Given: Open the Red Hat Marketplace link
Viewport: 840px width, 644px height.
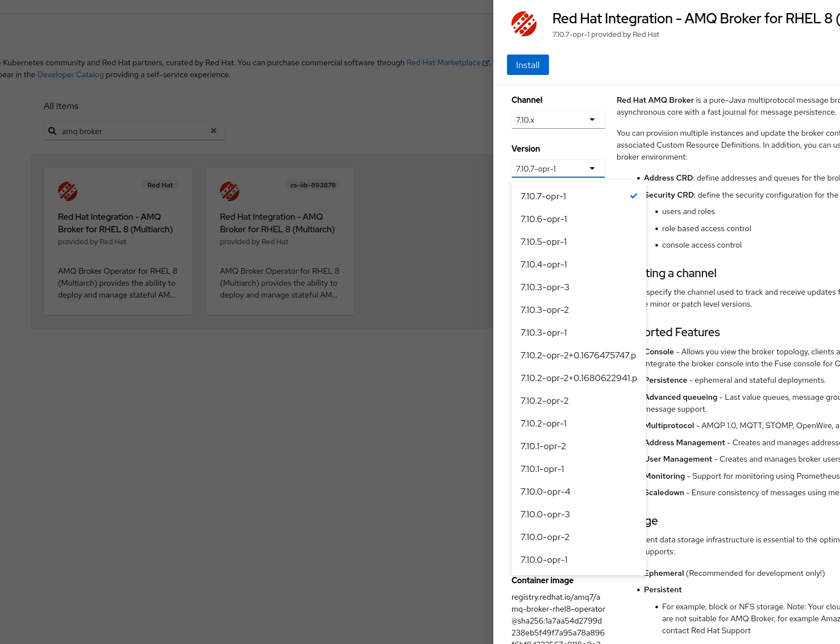Looking at the screenshot, I should coord(448,62).
